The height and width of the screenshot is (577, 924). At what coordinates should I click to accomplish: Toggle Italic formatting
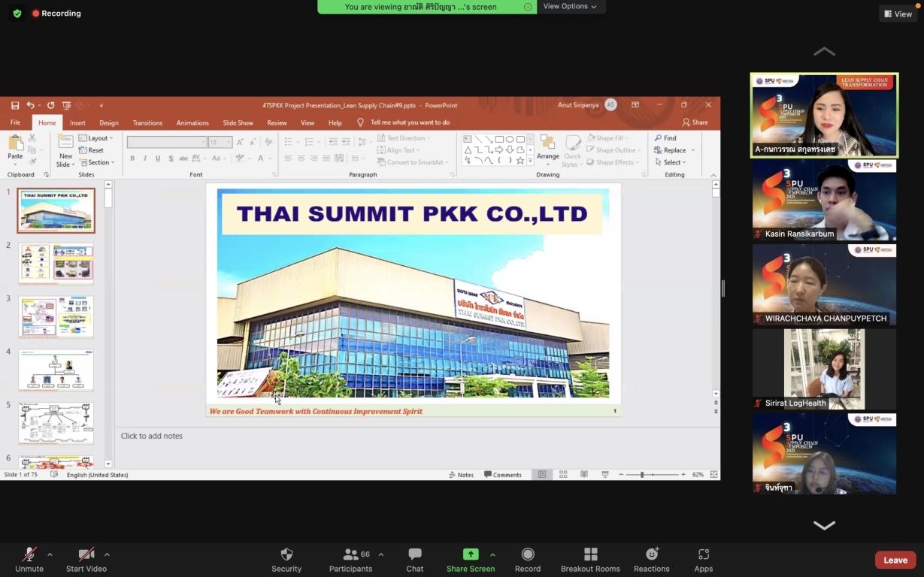tap(145, 159)
